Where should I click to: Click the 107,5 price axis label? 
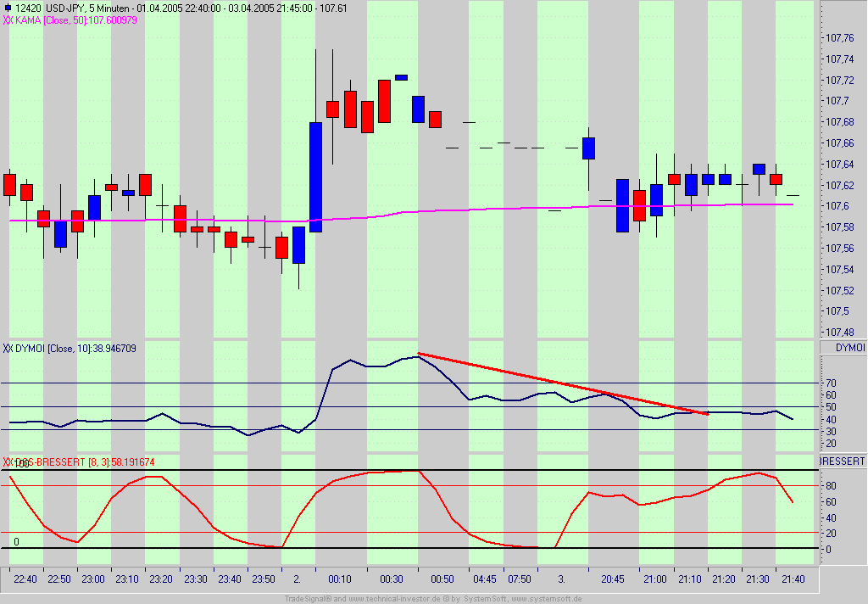[837, 311]
